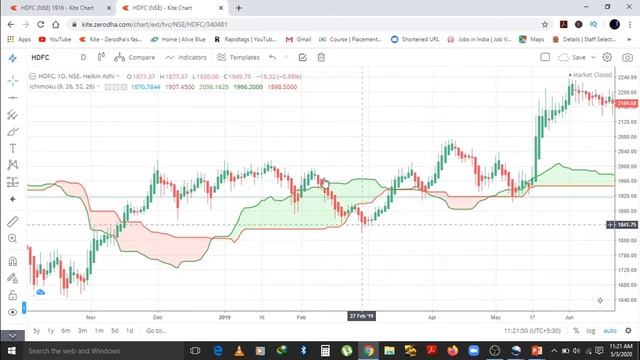This screenshot has height=360, width=640.
Task: Open the Maps bookmark
Action: coord(532,39)
